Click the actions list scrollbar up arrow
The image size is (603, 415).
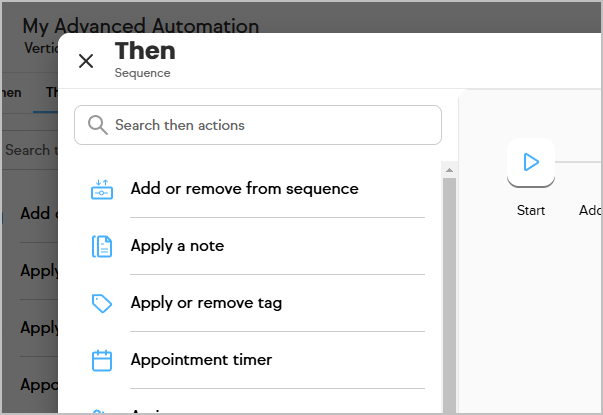pos(449,170)
